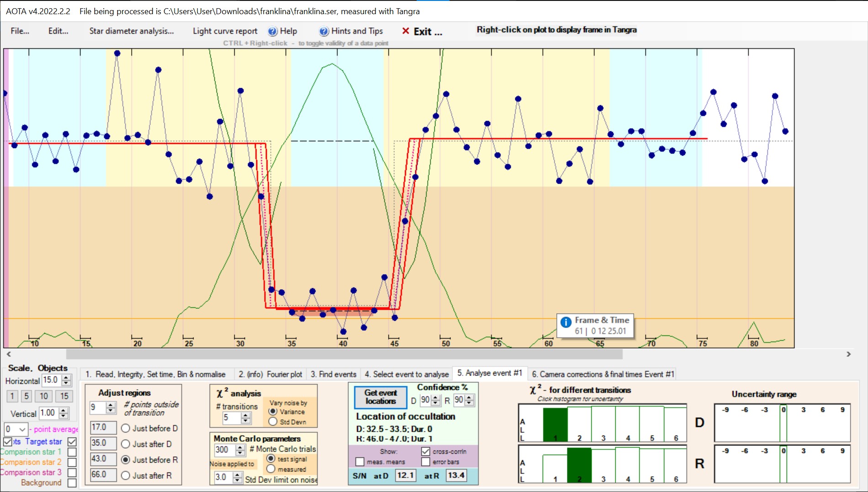Screen dimensions: 868x492
Task: Click histogram bar 4 in R row
Action: (x=627, y=465)
